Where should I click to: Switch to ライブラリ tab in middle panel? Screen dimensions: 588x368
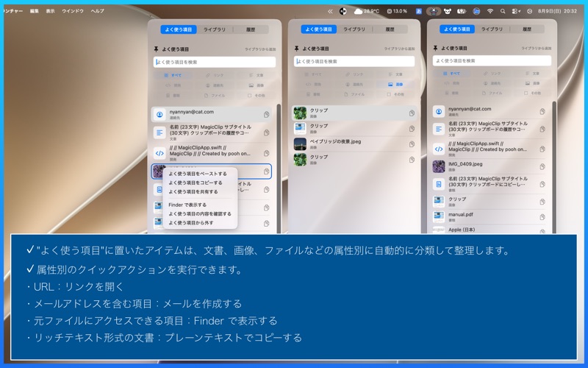click(354, 29)
